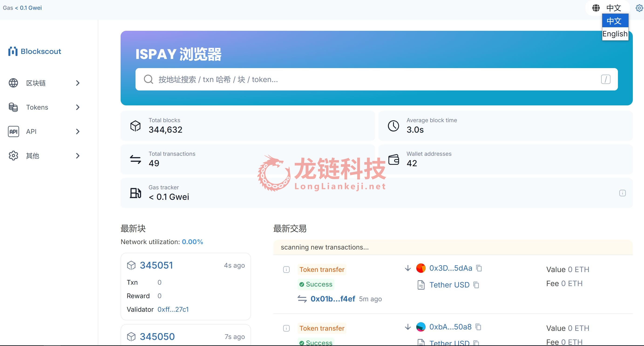Copy address 0x3D...5dAa
This screenshot has width=644, height=346.
pyautogui.click(x=479, y=268)
